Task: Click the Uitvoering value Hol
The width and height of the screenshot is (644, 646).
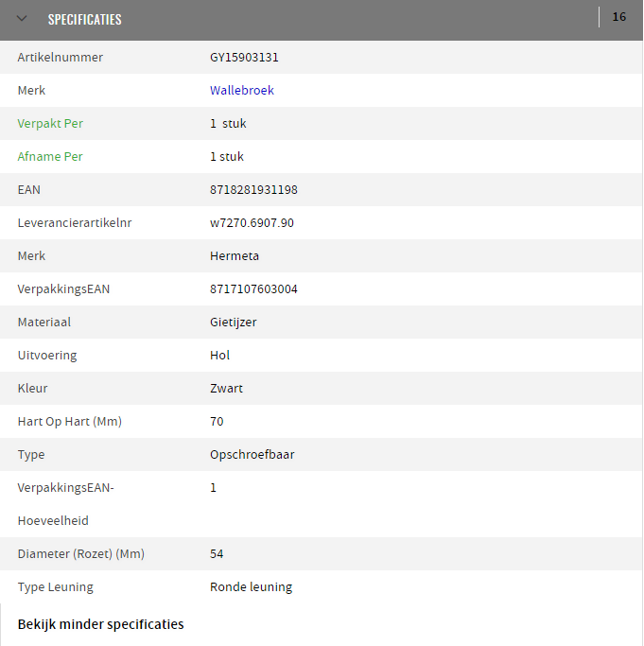Action: pyautogui.click(x=219, y=355)
